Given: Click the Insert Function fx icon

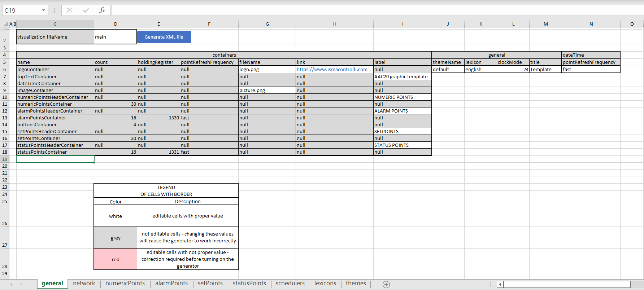Looking at the screenshot, I should (x=102, y=10).
